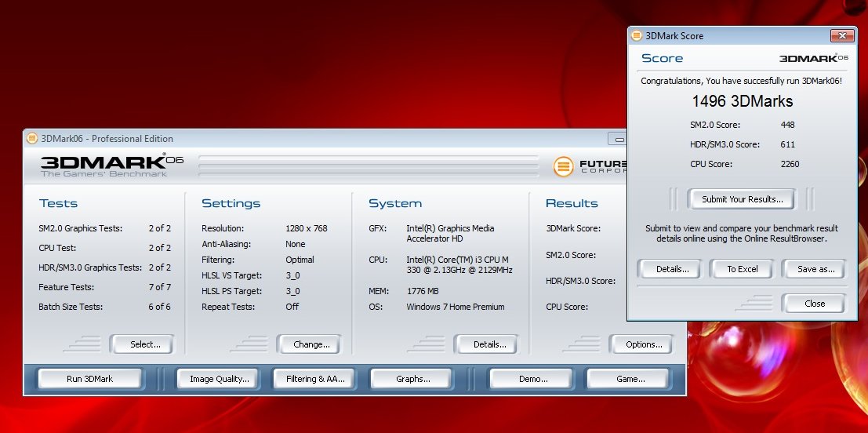This screenshot has height=433, width=868.
Task: Click HDR/SM3.0 Score value 611
Action: pos(787,144)
